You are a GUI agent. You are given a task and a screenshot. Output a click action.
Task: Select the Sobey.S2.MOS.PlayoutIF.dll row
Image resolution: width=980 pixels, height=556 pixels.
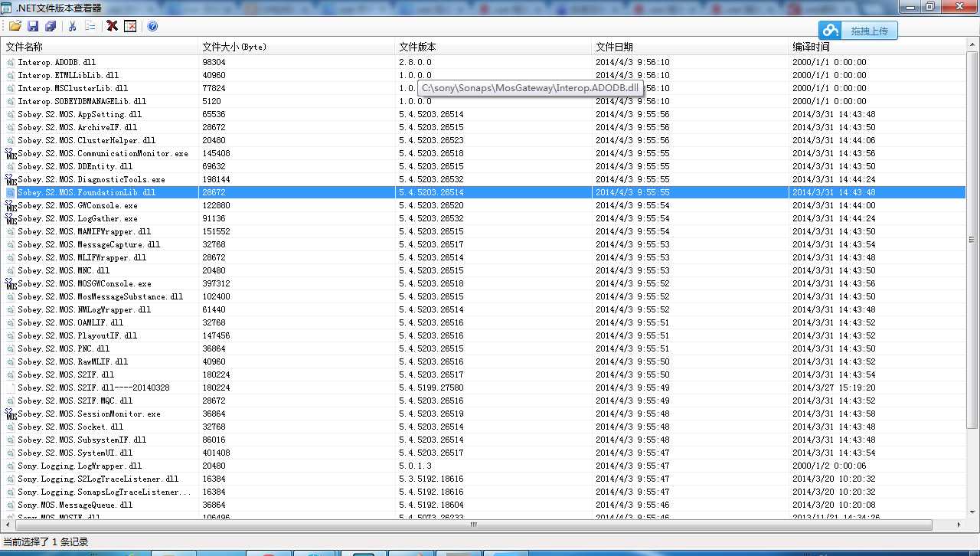(x=483, y=335)
